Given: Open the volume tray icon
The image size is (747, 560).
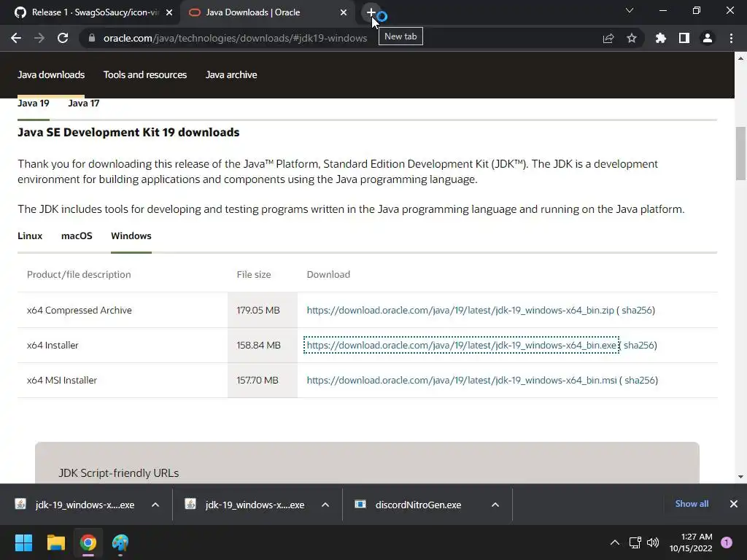Looking at the screenshot, I should (653, 542).
